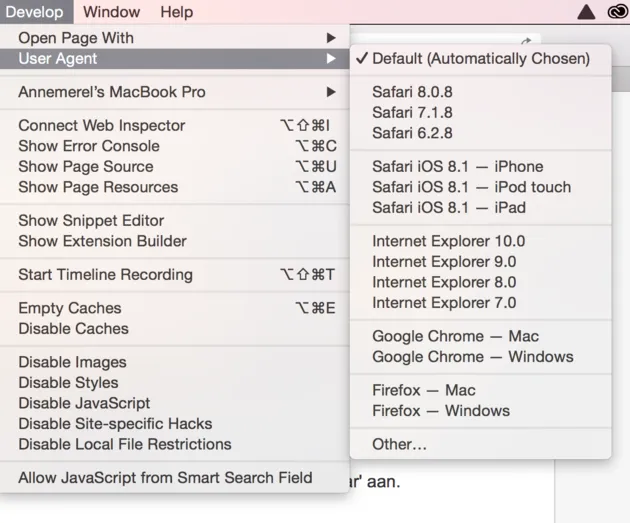This screenshot has width=630, height=523.
Task: Select Internet Explorer 8.0 user agent
Action: point(481,282)
